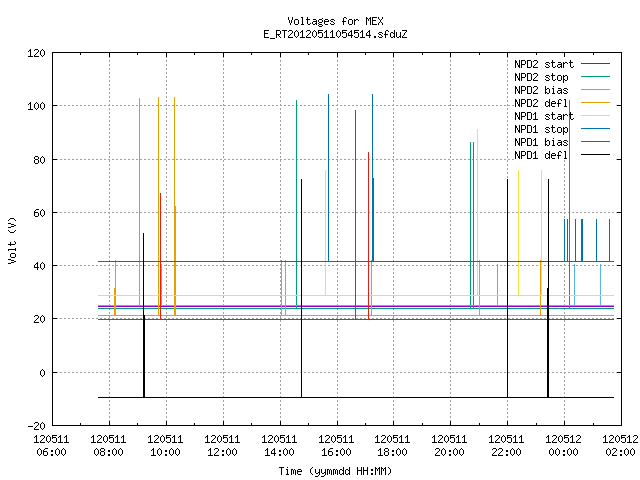Click the 'NPD2 defl' legend label

click(x=541, y=103)
